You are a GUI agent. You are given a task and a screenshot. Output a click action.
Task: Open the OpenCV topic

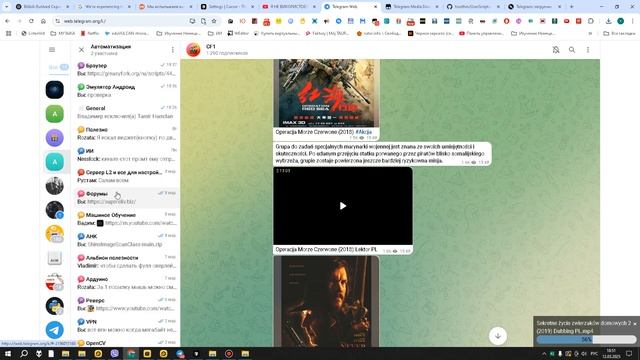coord(127,343)
